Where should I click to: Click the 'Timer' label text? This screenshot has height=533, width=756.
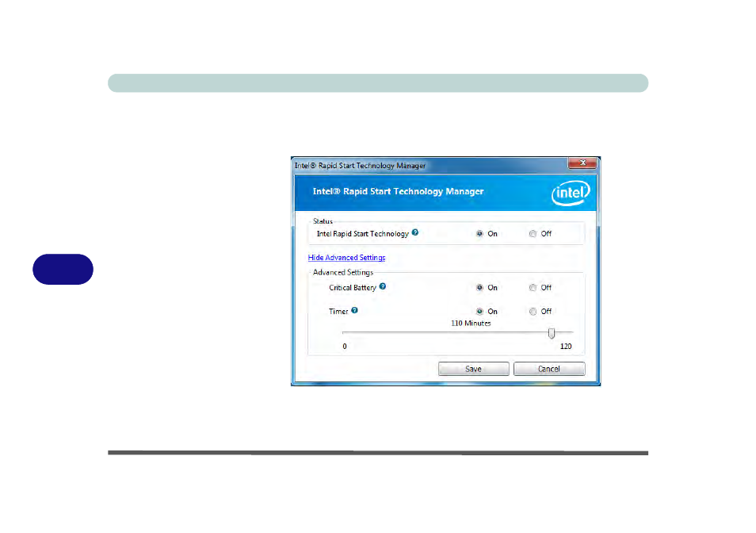(338, 312)
